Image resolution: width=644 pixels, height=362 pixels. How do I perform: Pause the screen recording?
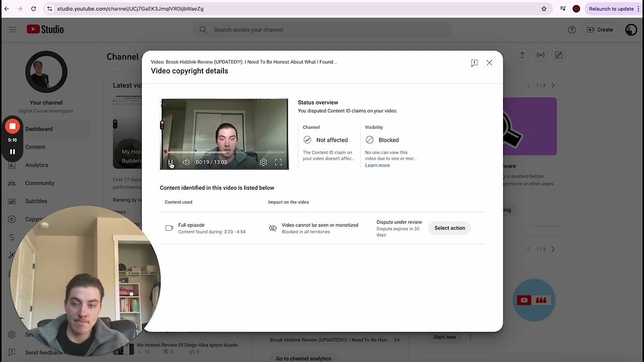click(x=13, y=151)
